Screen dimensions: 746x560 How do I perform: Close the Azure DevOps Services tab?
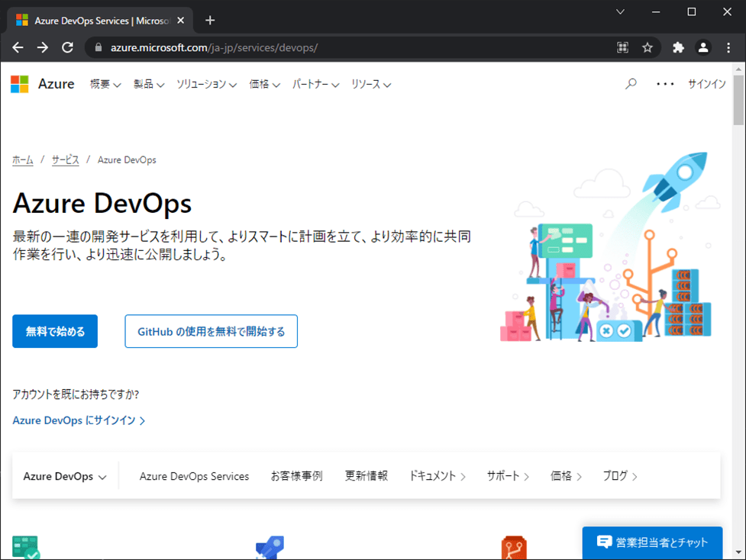[181, 21]
